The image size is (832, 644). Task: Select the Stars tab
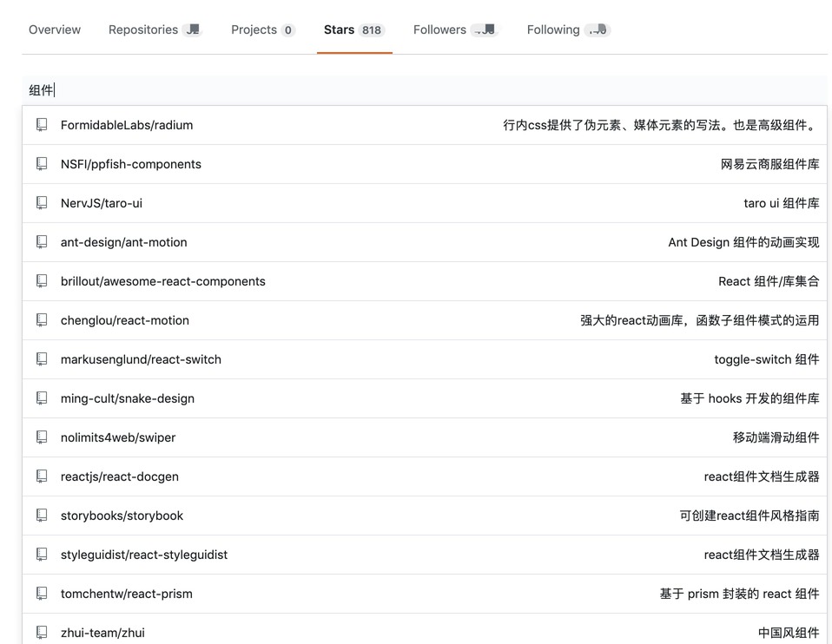pos(354,30)
